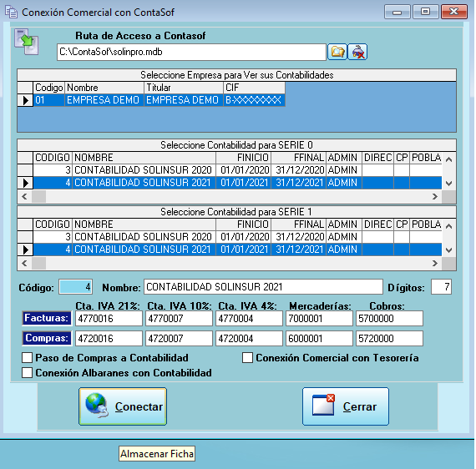The image size is (476, 469).
Task: Click 01/01/2020 cell in SERIE 1 grid
Action: click(x=244, y=237)
